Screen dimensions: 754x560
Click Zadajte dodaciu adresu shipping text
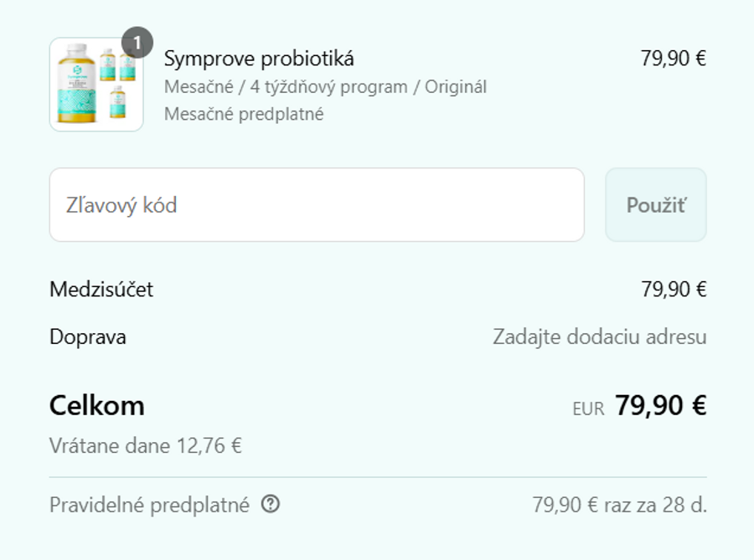[x=600, y=337]
